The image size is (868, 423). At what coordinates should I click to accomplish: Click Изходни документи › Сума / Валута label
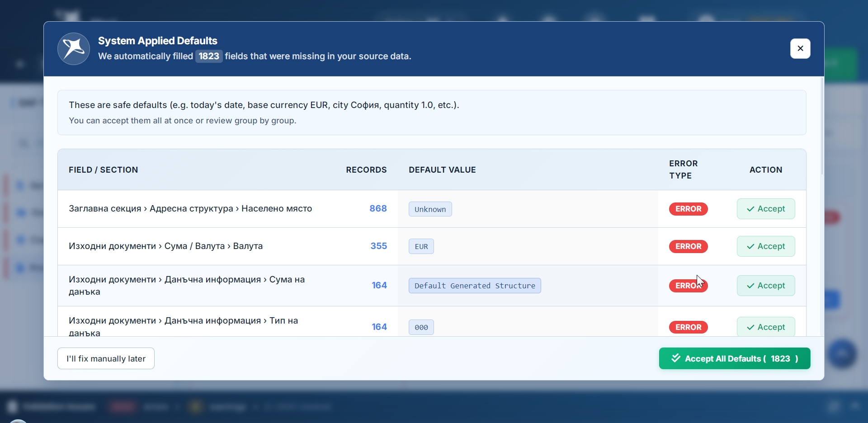165,246
